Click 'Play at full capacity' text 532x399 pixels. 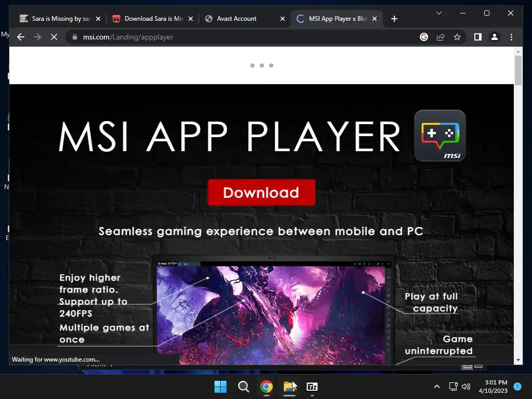pos(431,302)
